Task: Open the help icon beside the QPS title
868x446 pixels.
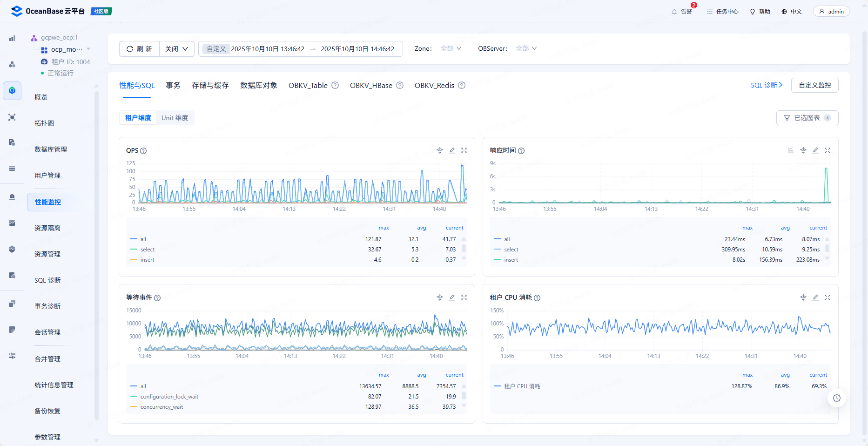Action: 143,151
